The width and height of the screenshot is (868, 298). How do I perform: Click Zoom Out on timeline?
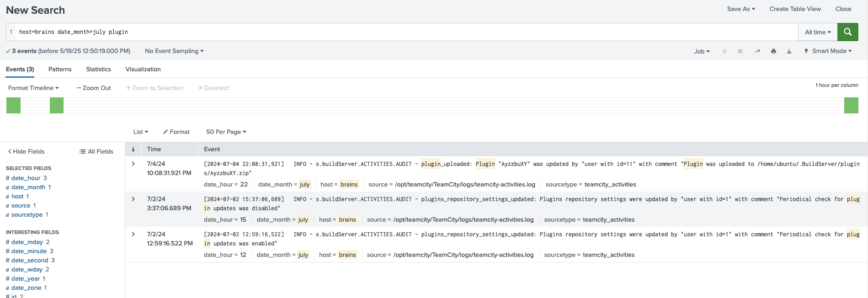click(94, 88)
